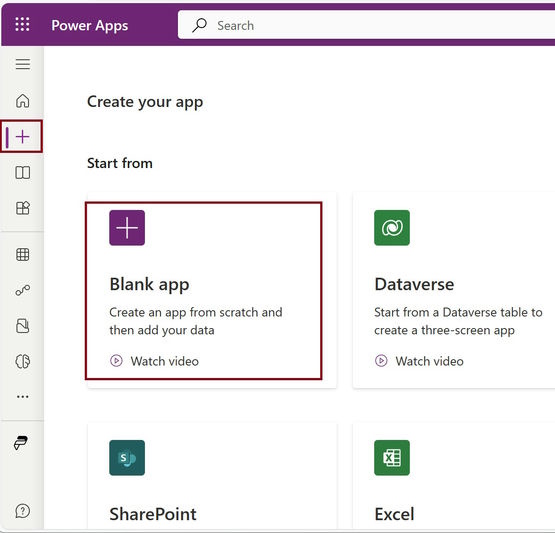
Task: Open Solutions icon in the sidebar
Action: tap(23, 326)
